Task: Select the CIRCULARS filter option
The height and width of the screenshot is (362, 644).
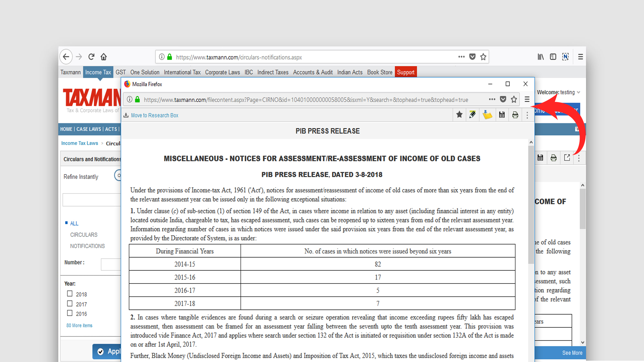Action: click(x=84, y=235)
